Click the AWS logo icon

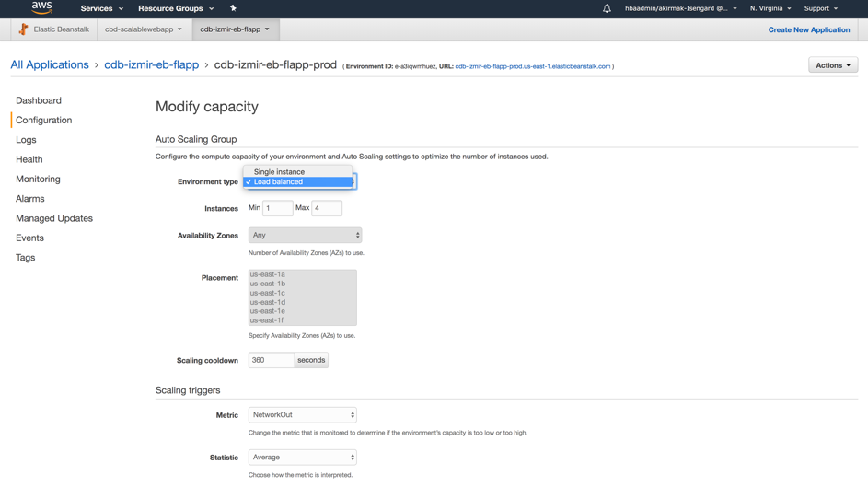(x=41, y=7)
